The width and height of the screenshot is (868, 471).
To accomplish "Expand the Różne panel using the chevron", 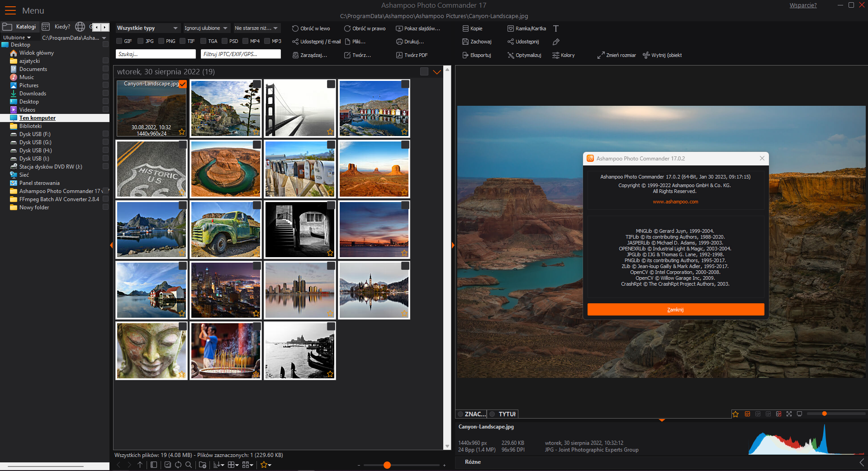I will tap(862, 462).
